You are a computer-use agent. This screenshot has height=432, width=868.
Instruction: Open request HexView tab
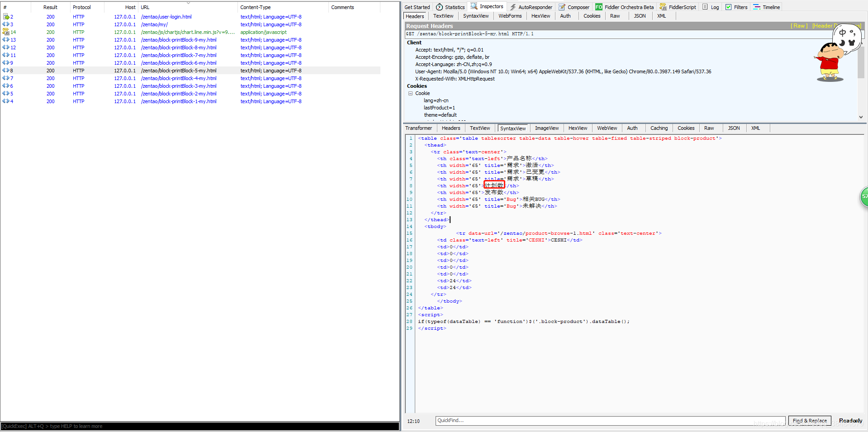(541, 16)
